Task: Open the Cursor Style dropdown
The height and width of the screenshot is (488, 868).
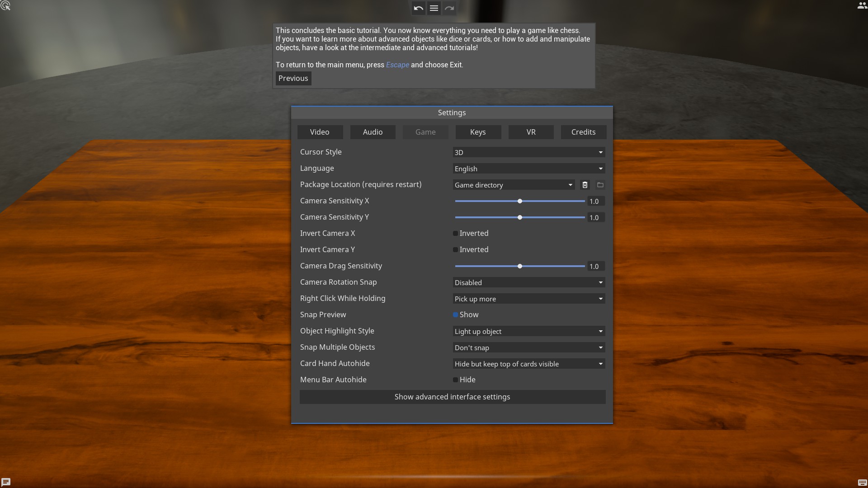Action: point(528,152)
